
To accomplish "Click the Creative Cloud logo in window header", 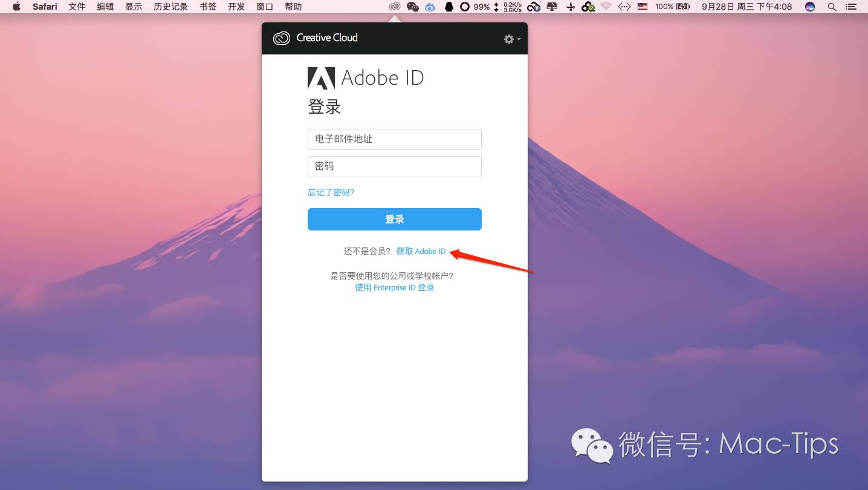I will pos(282,38).
